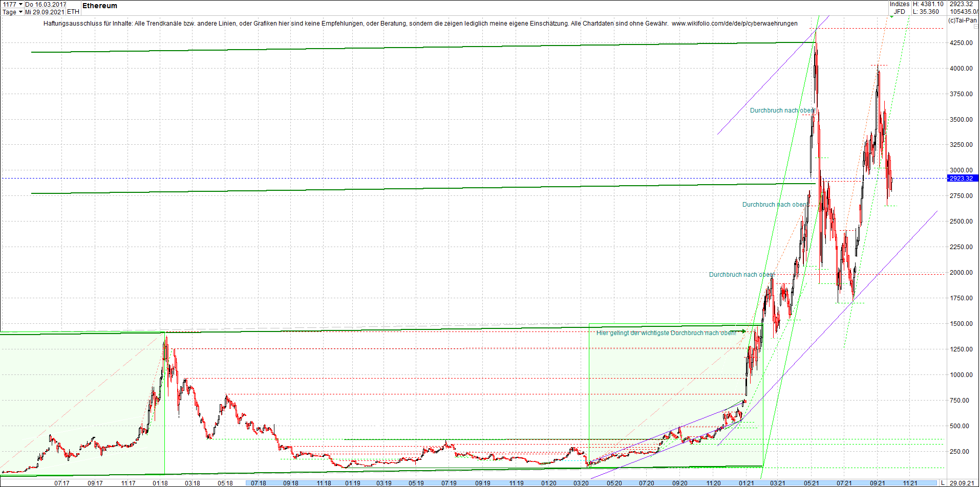This screenshot has width=980, height=487.
Task: Select the large green breakout rectangle
Action: click(676, 394)
